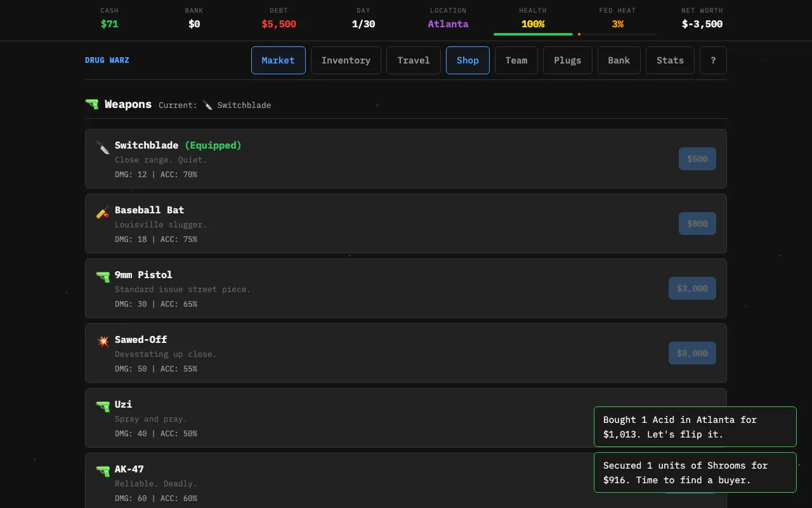Click the 9mm Pistol stats DMG: 30 | ACC: 65%
Image resolution: width=812 pixels, height=508 pixels.
[156, 304]
